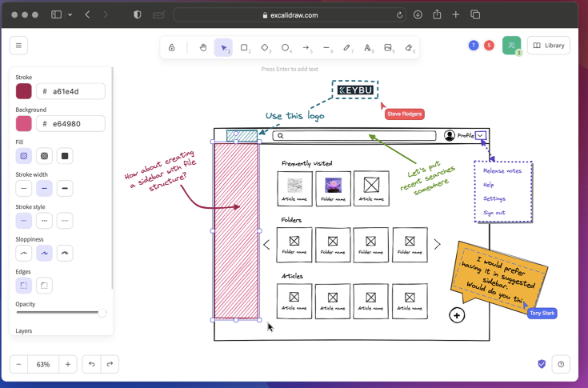Select the Diamond shape tool
The height and width of the screenshot is (388, 588).
(x=265, y=48)
